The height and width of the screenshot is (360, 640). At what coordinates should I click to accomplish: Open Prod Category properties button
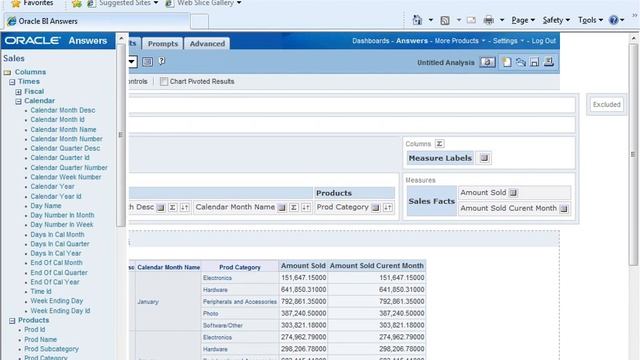376,207
